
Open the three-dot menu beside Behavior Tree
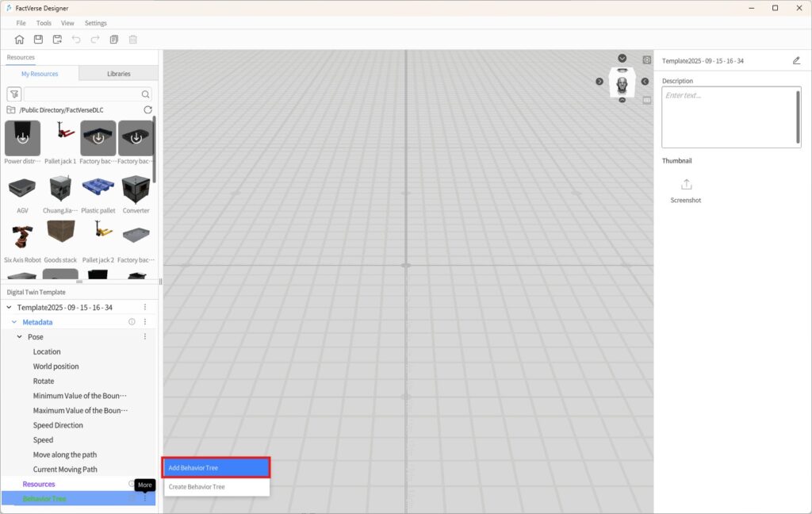coord(144,498)
